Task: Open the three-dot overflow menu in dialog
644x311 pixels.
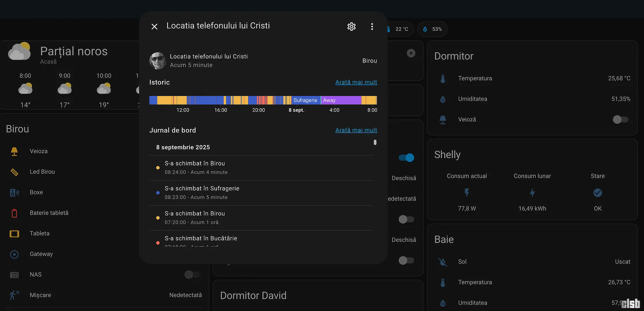Action: click(x=372, y=26)
